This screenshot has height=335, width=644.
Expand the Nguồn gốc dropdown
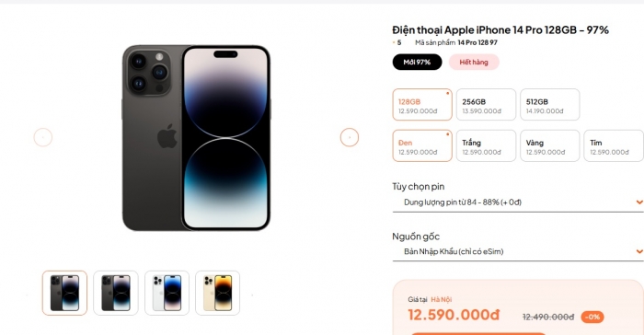(518, 251)
